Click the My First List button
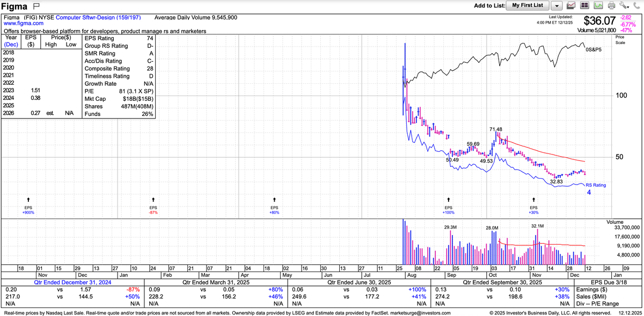 pyautogui.click(x=527, y=5)
